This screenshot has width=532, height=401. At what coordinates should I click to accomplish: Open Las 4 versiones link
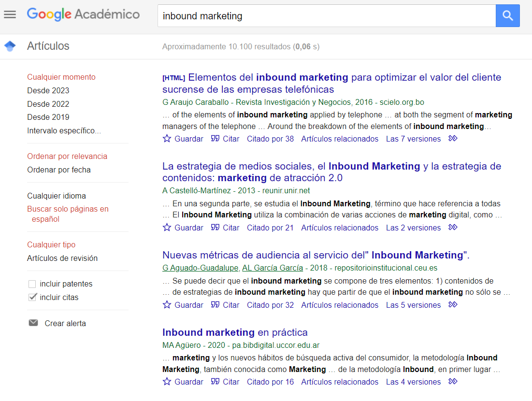(x=413, y=382)
